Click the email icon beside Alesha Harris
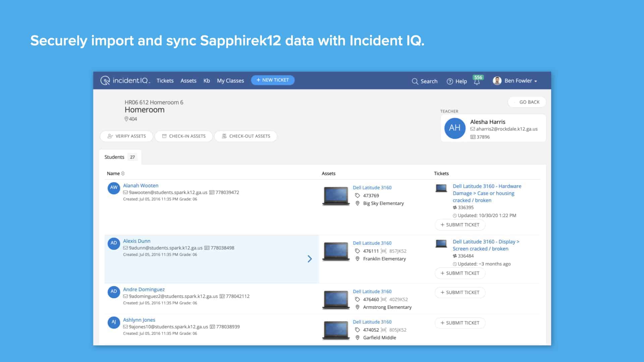This screenshot has height=362, width=644. (x=472, y=129)
